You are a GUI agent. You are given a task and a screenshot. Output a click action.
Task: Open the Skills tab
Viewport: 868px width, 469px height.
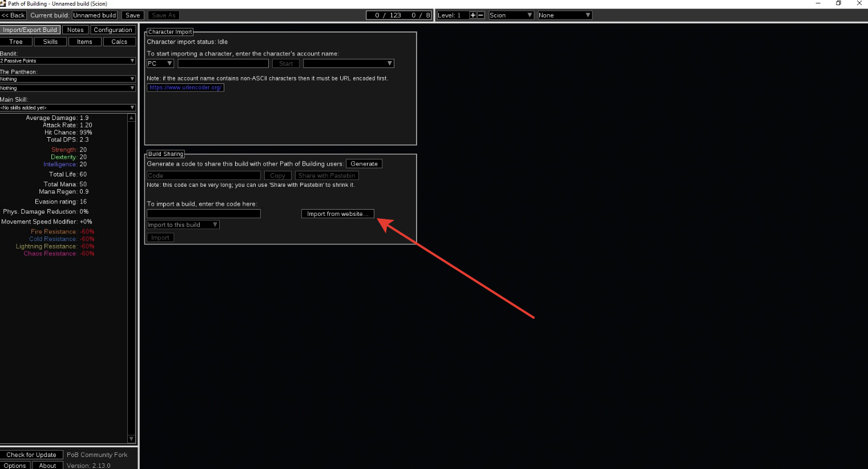pos(50,42)
